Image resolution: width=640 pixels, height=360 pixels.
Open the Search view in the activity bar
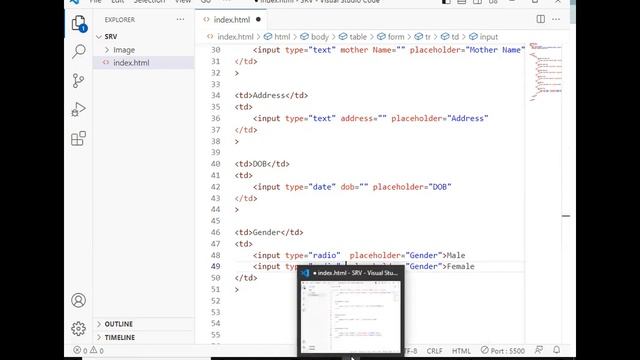[x=79, y=51]
